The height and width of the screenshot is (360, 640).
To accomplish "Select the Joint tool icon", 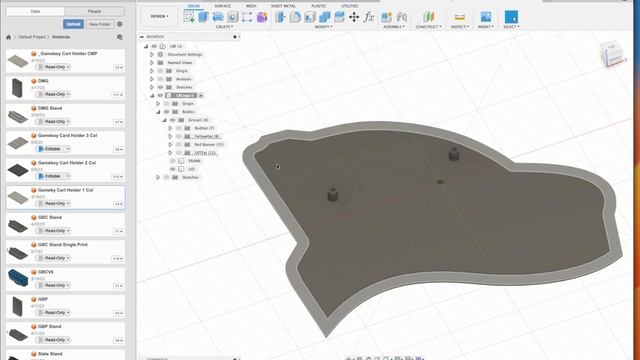I will pyautogui.click(x=402, y=17).
